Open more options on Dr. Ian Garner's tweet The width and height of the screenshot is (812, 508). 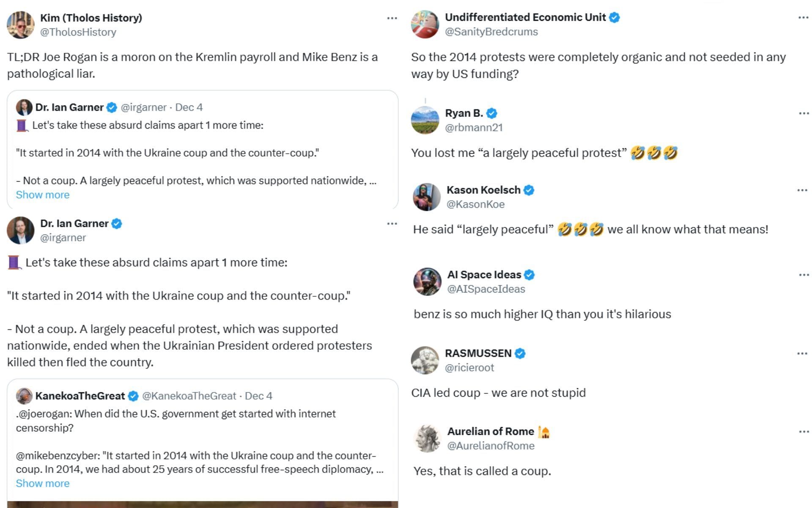pos(392,224)
